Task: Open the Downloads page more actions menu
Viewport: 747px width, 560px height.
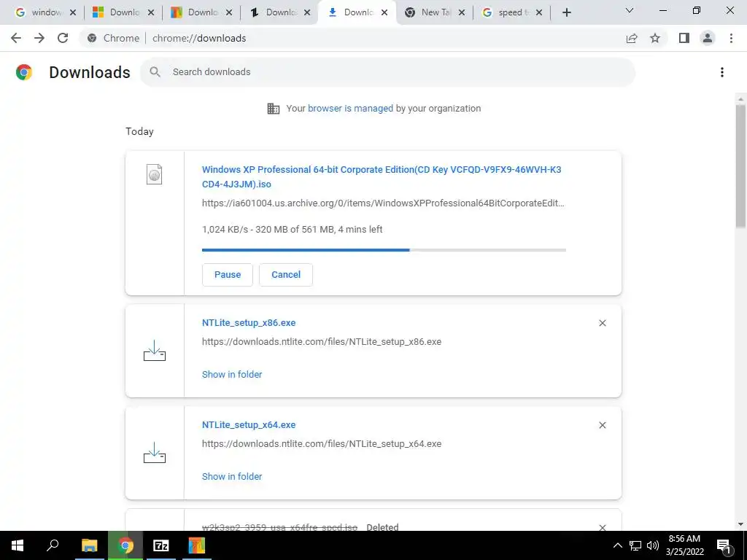Action: pyautogui.click(x=722, y=72)
